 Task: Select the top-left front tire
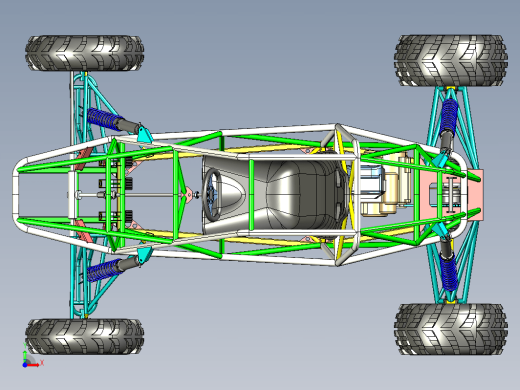[84, 53]
